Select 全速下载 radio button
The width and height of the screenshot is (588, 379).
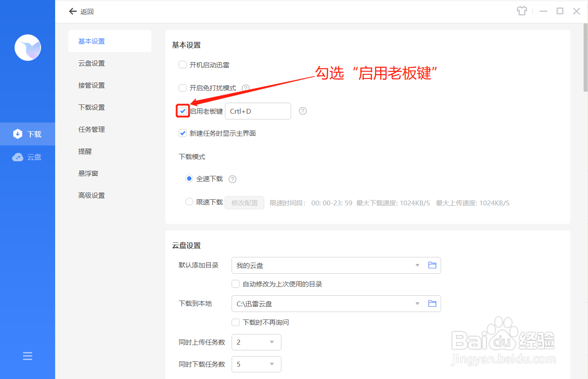pos(189,178)
